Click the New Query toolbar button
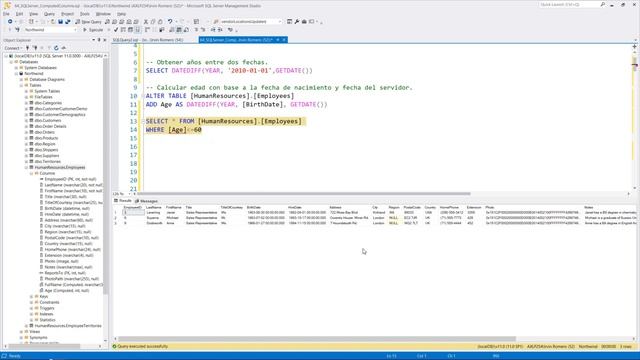The width and height of the screenshot is (640, 360). pyautogui.click(x=88, y=22)
